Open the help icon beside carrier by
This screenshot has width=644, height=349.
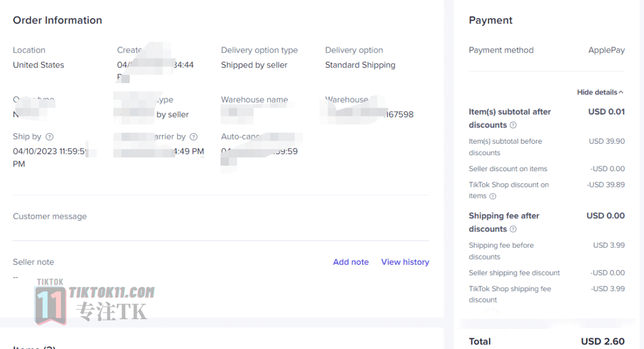(193, 137)
